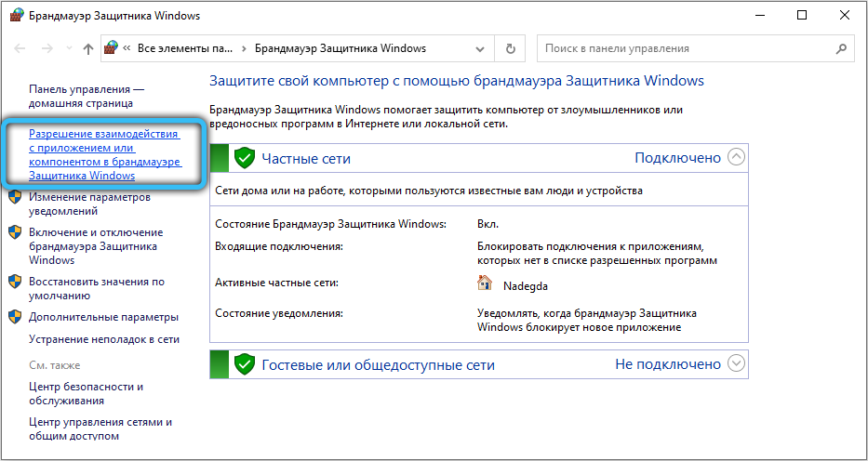Click the search magnifier icon
This screenshot has width=868, height=461.
(844, 48)
